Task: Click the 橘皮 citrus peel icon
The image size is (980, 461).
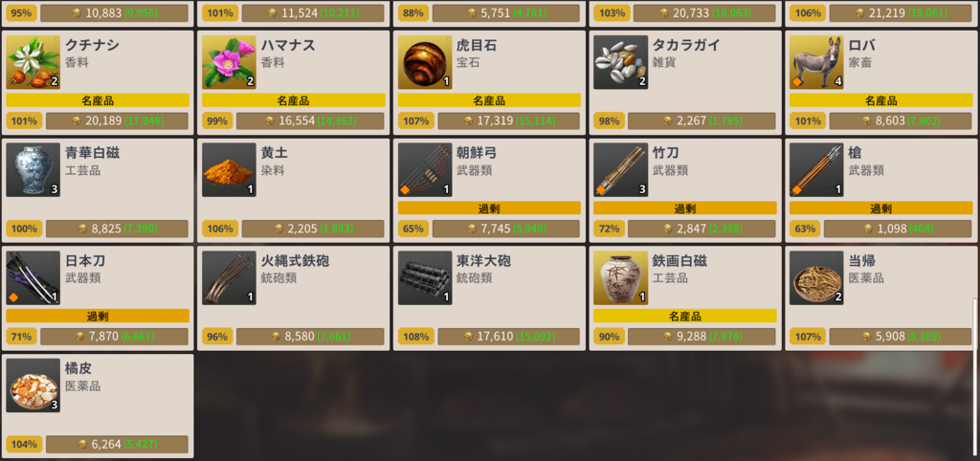Action: [x=33, y=385]
